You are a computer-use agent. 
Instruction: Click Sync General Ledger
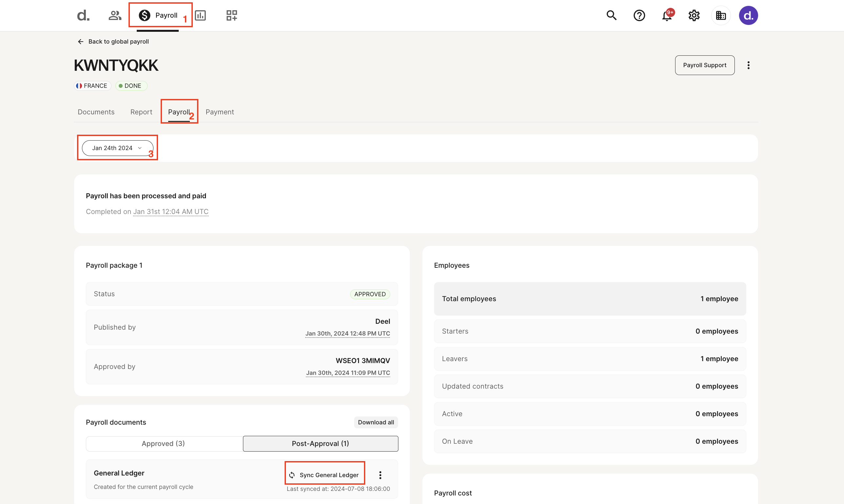(x=325, y=475)
